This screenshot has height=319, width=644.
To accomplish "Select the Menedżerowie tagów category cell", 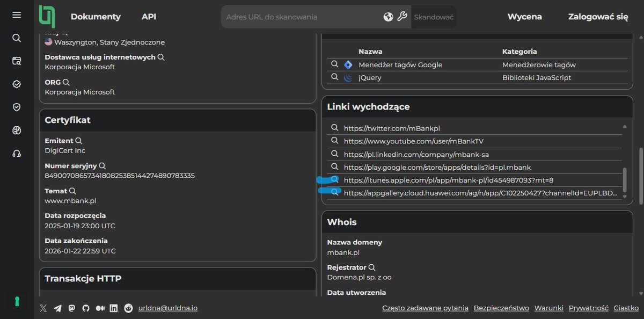I will tap(539, 64).
